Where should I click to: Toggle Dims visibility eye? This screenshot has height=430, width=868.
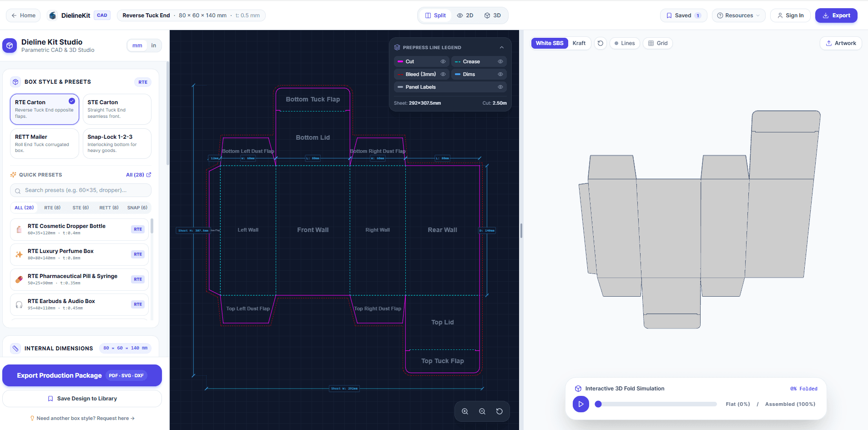tap(500, 74)
